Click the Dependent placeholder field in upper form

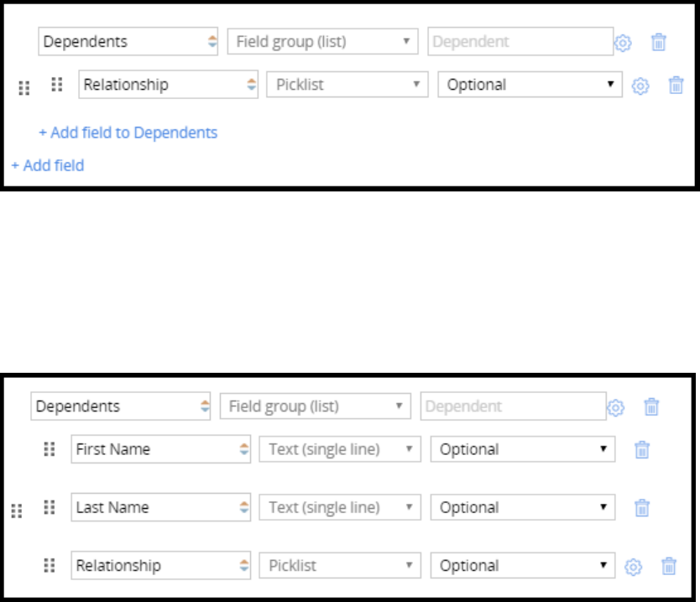[x=520, y=42]
